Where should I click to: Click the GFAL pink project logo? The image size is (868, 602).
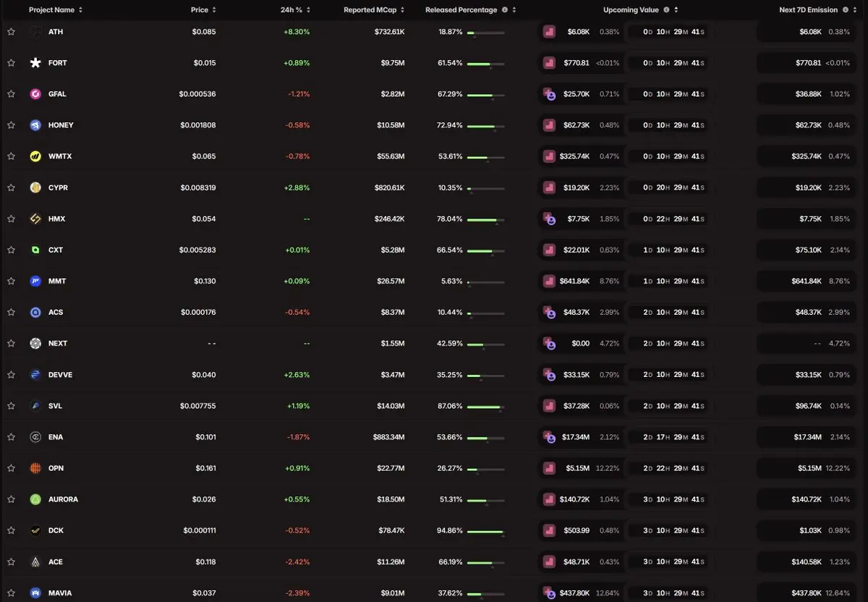click(x=35, y=94)
